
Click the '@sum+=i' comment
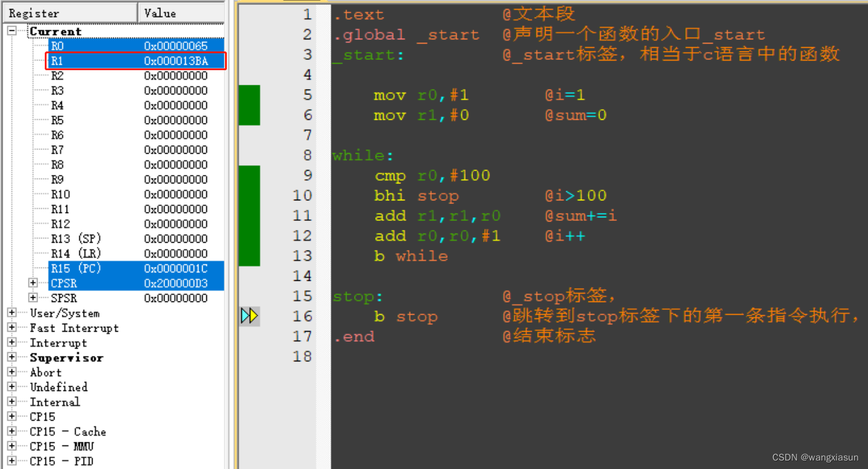point(581,215)
